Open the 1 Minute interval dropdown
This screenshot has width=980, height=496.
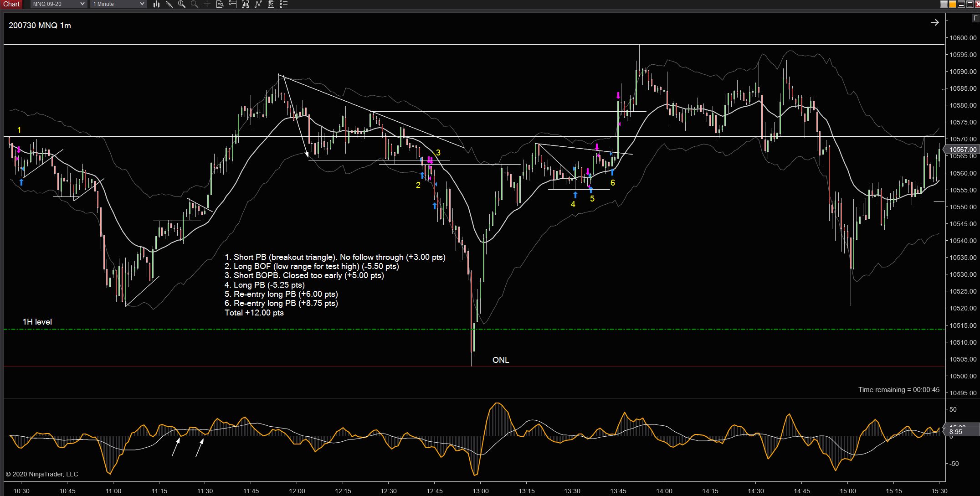click(x=118, y=4)
